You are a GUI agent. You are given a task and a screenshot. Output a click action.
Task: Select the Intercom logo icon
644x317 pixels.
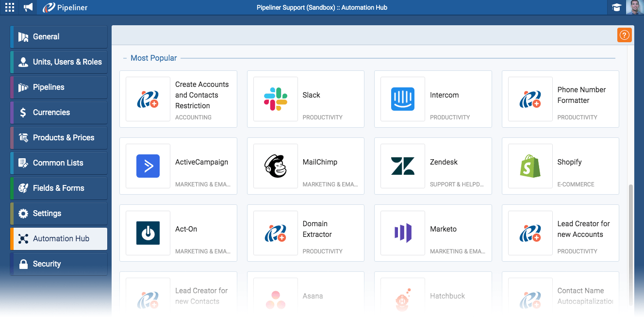402,99
